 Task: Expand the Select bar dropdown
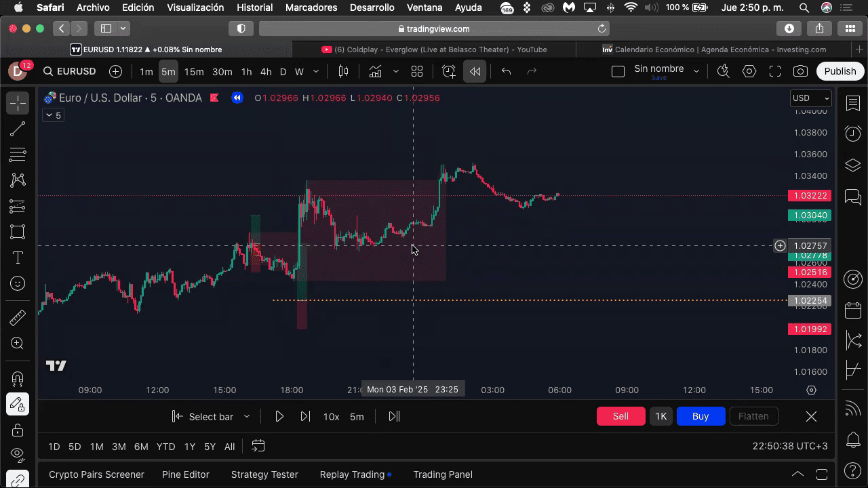[x=247, y=416]
